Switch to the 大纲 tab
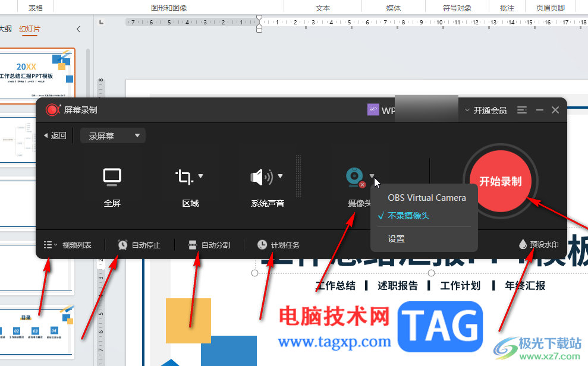Image resolution: width=588 pixels, height=366 pixels. 5,29
